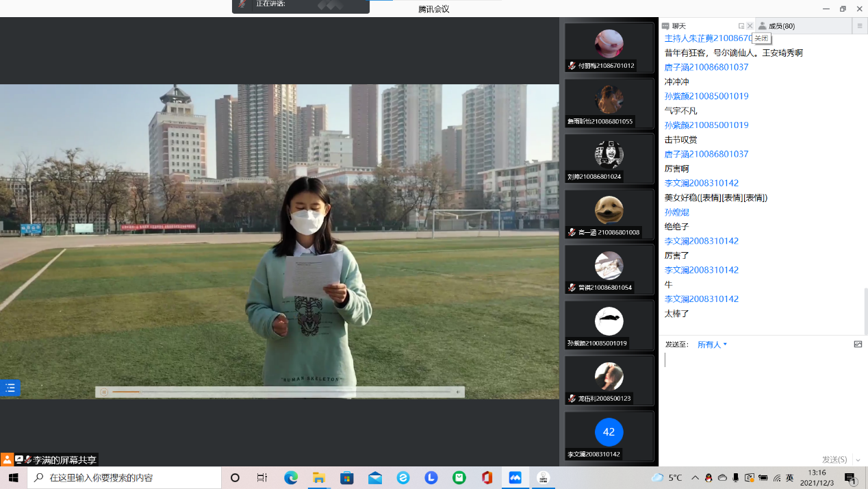This screenshot has height=489, width=868.
Task: Click the video volume speaker icon
Action: coord(457,392)
